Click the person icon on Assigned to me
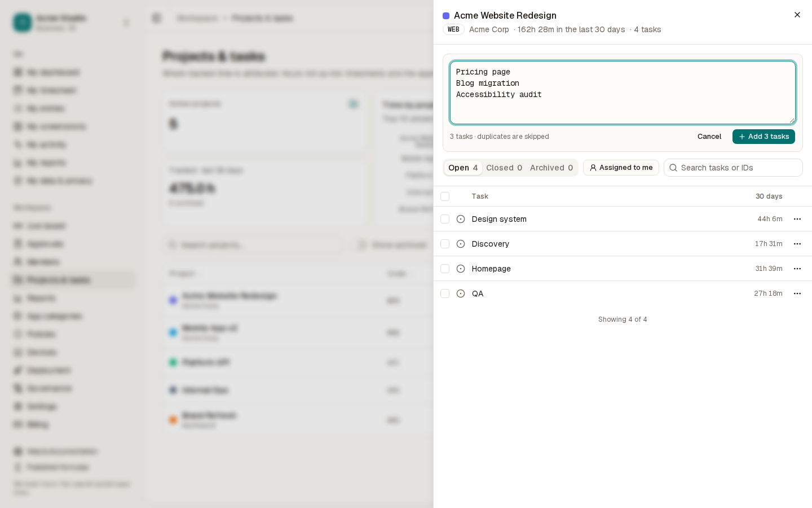812x508 pixels. click(x=593, y=168)
